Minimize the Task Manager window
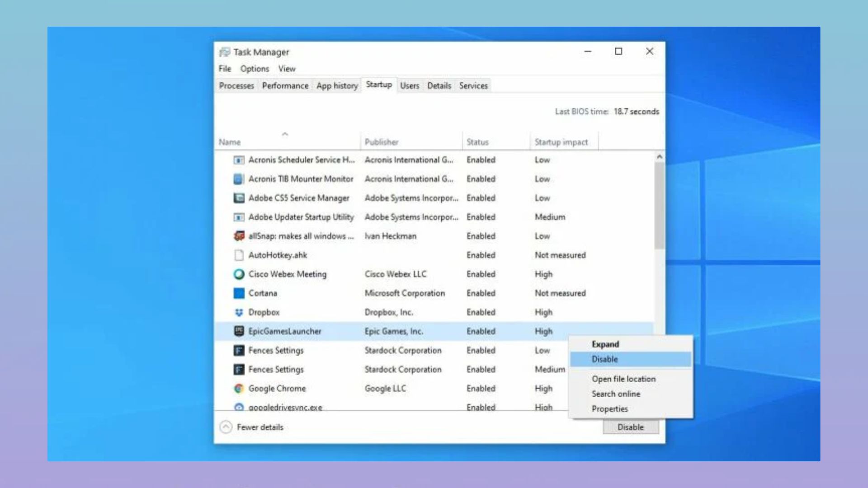The height and width of the screenshot is (488, 868). (588, 52)
